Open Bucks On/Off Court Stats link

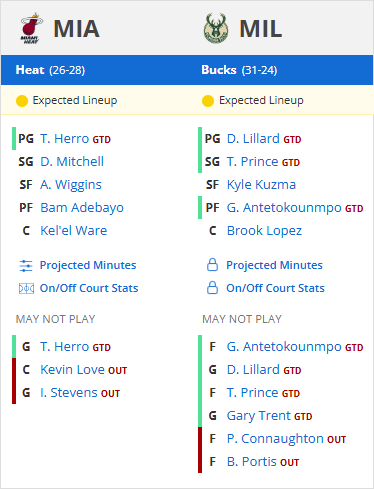pyautogui.click(x=275, y=288)
